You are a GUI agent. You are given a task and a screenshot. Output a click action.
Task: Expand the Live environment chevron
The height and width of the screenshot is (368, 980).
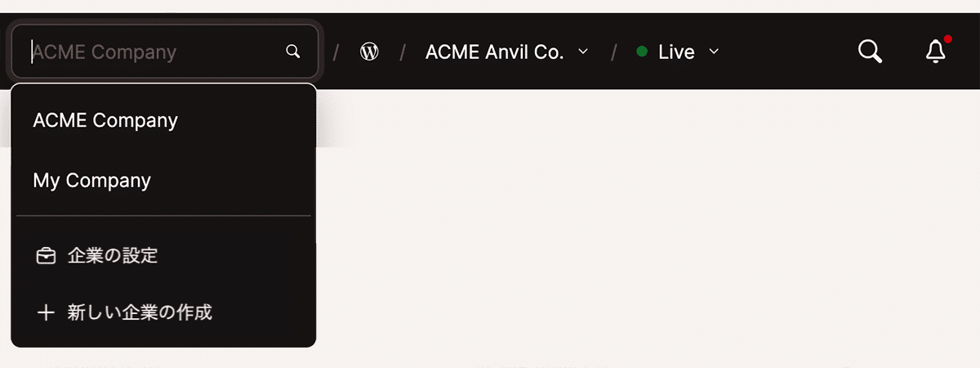714,52
